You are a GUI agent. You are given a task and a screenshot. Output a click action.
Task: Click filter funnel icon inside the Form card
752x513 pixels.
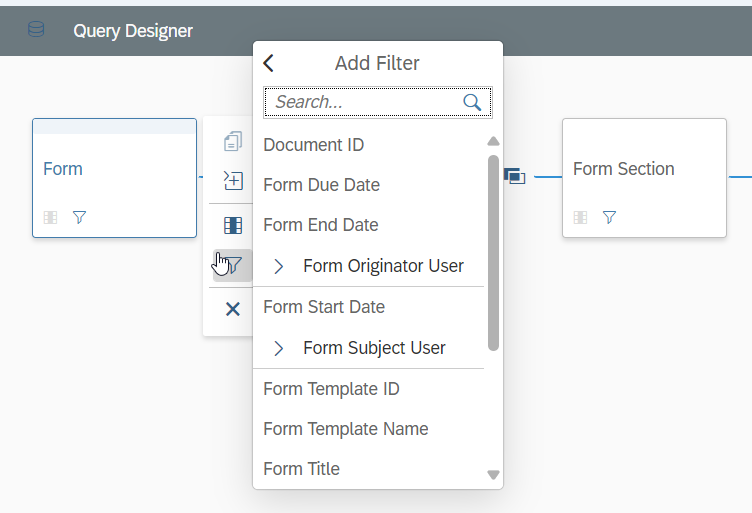click(x=80, y=218)
